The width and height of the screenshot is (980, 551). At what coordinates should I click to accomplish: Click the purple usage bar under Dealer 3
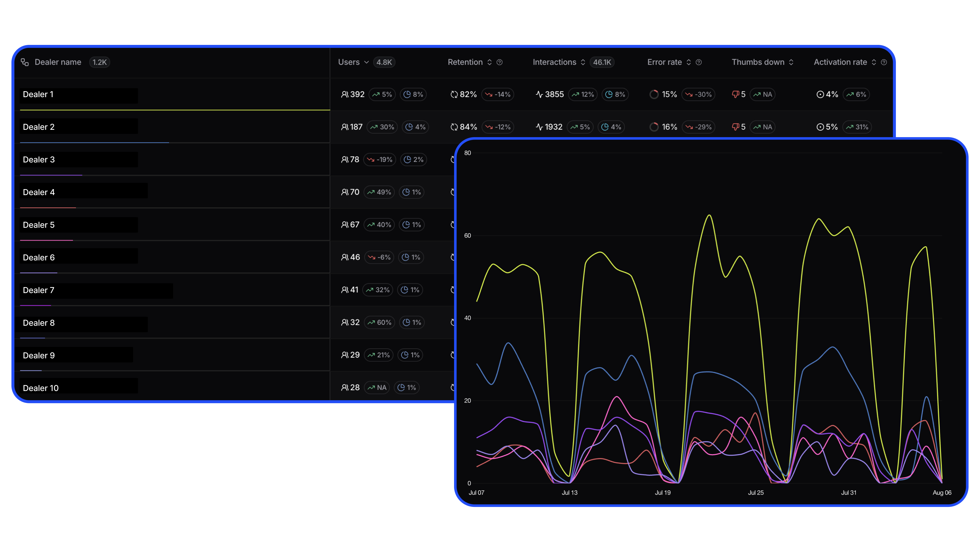(51, 175)
